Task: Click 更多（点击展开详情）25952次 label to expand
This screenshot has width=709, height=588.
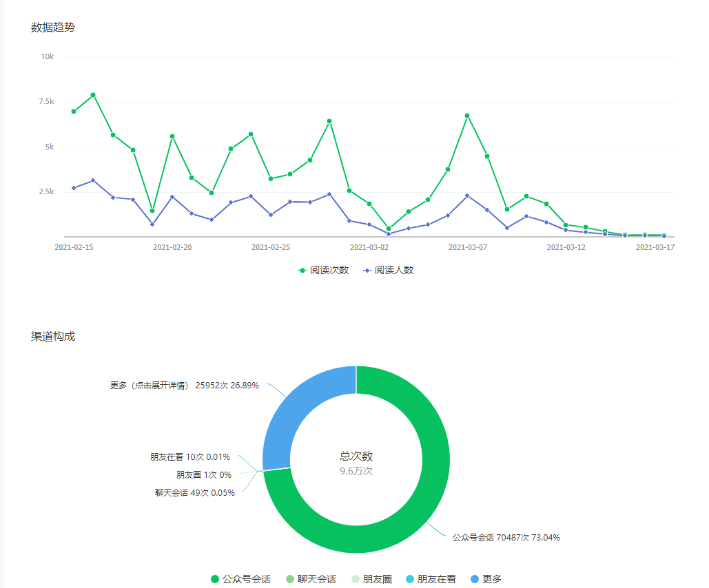Action: pos(185,386)
